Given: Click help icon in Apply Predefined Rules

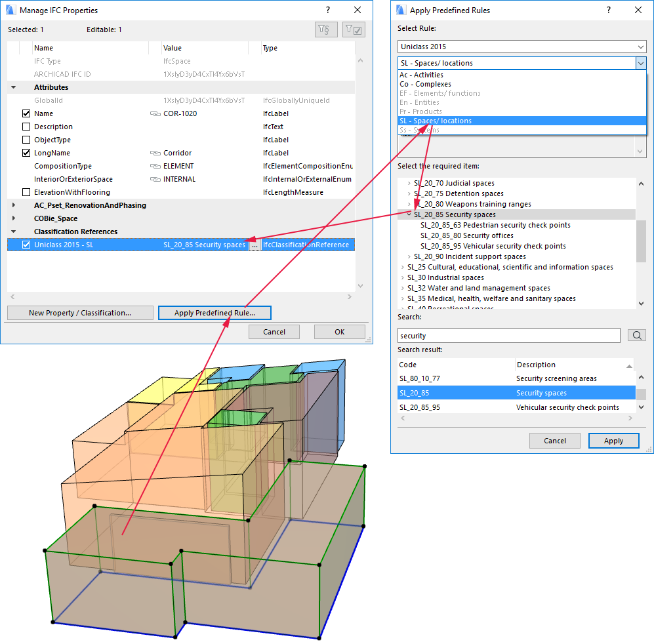Looking at the screenshot, I should tap(609, 10).
